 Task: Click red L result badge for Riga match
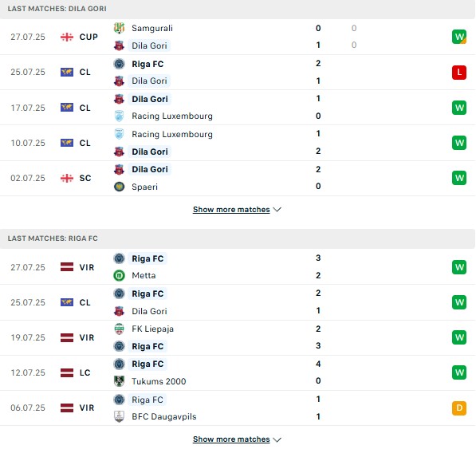[459, 73]
